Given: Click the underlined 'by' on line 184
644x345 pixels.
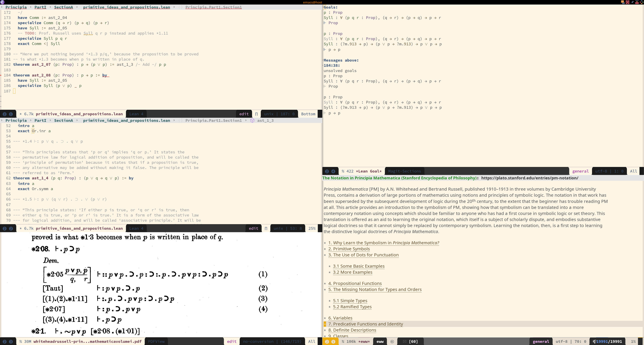Looking at the screenshot, I should coord(104,75).
